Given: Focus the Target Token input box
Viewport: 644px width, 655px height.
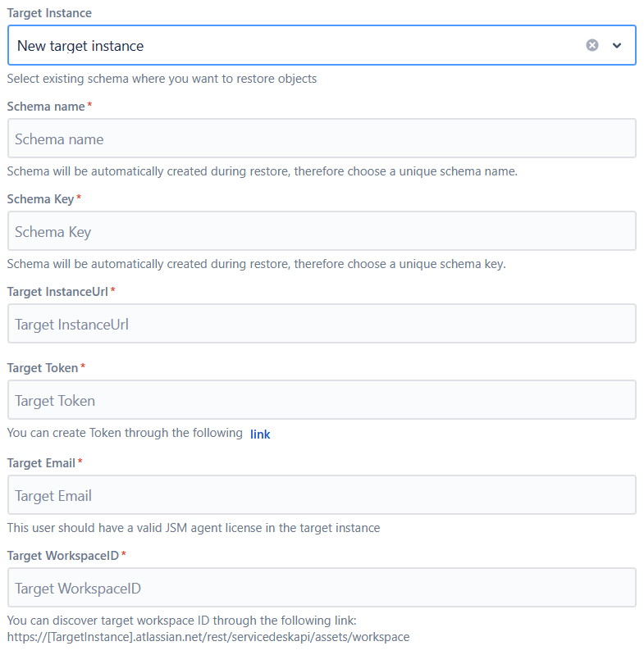Looking at the screenshot, I should coord(322,400).
